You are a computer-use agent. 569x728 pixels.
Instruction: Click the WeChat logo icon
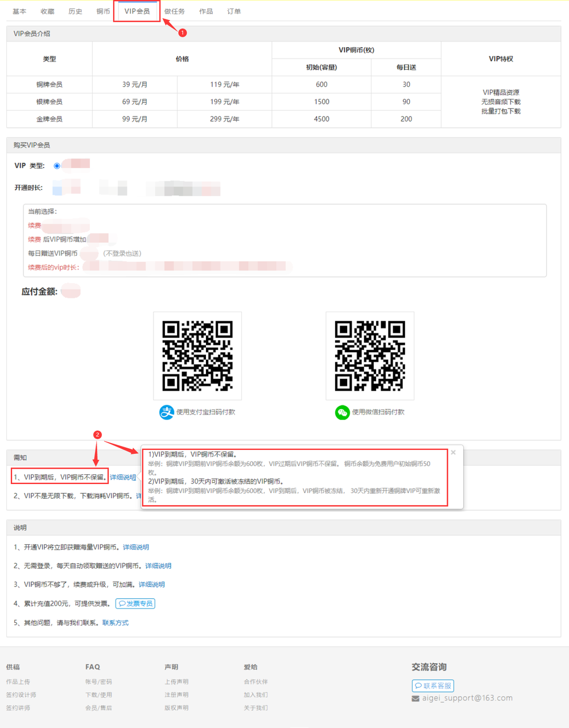coord(342,412)
